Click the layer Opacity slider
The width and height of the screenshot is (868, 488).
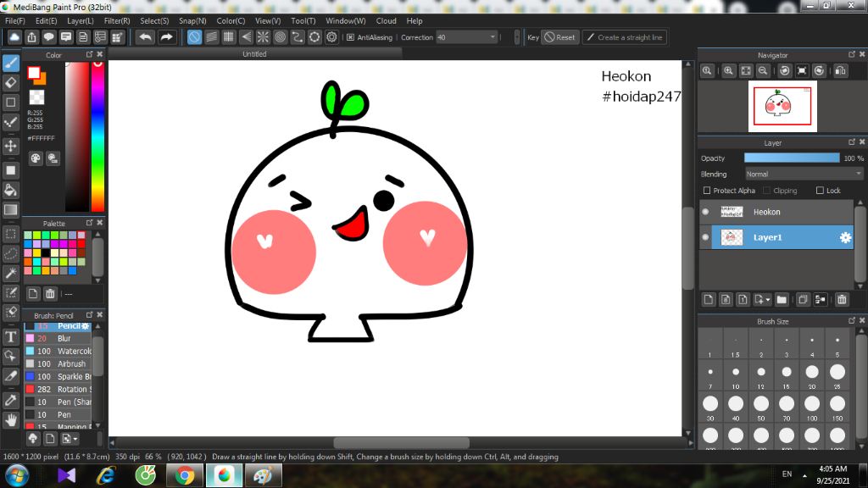coord(791,158)
